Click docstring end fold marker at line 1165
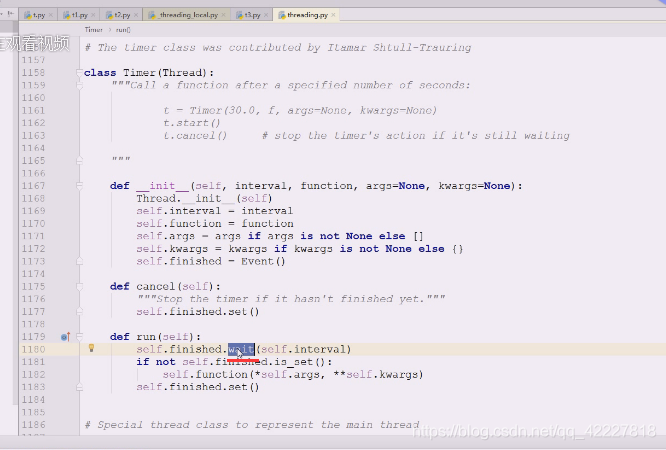The width and height of the screenshot is (666, 450). pos(79,161)
